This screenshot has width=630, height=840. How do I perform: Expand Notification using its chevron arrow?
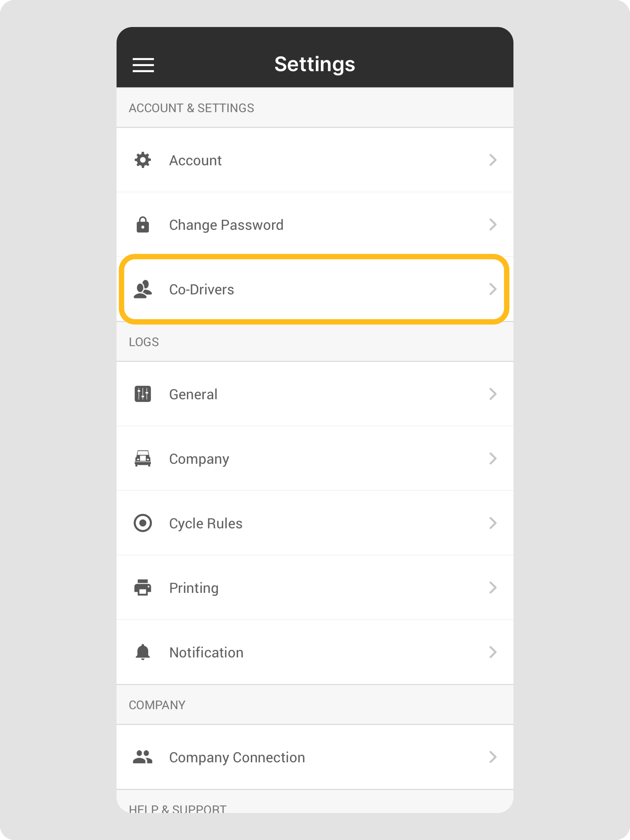coord(493,653)
